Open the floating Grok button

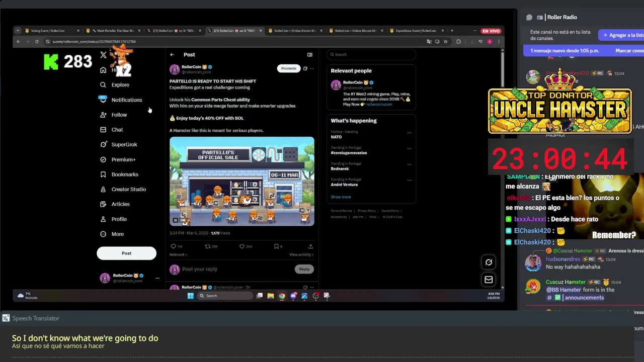pos(489,262)
